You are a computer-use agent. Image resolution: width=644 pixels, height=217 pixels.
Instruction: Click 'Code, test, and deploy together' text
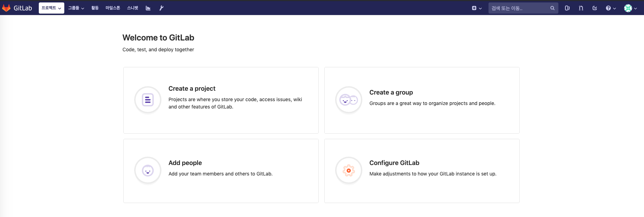(x=158, y=50)
